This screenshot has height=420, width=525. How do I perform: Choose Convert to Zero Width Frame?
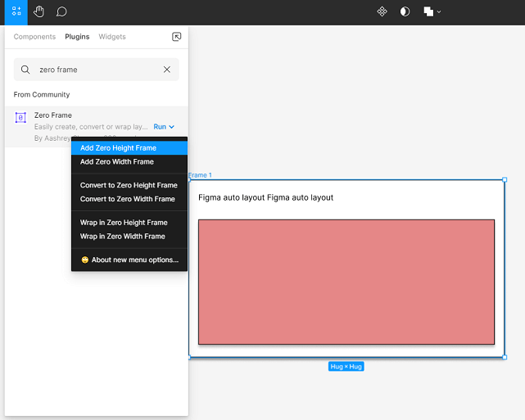click(129, 199)
